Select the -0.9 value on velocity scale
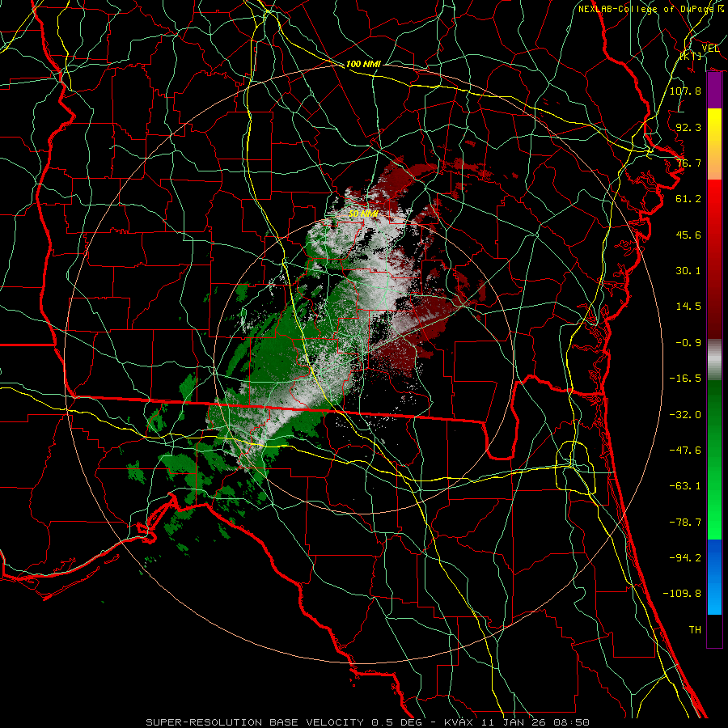 pyautogui.click(x=688, y=343)
